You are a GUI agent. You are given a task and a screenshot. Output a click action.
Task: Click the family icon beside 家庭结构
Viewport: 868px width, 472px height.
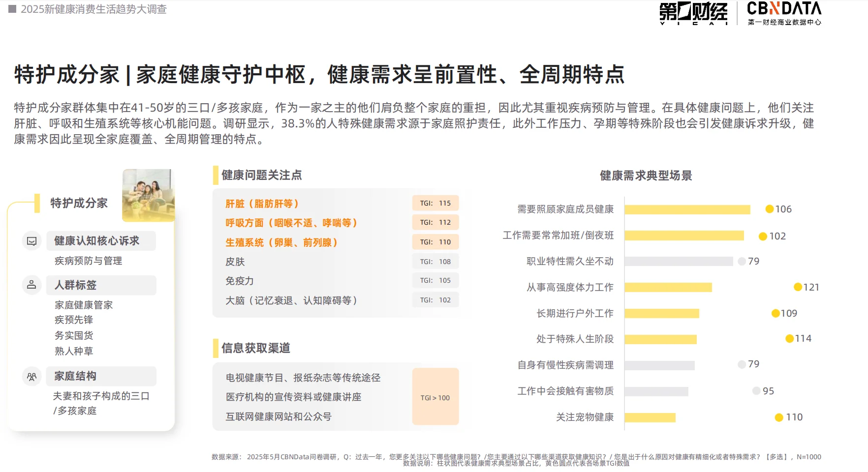click(x=31, y=376)
